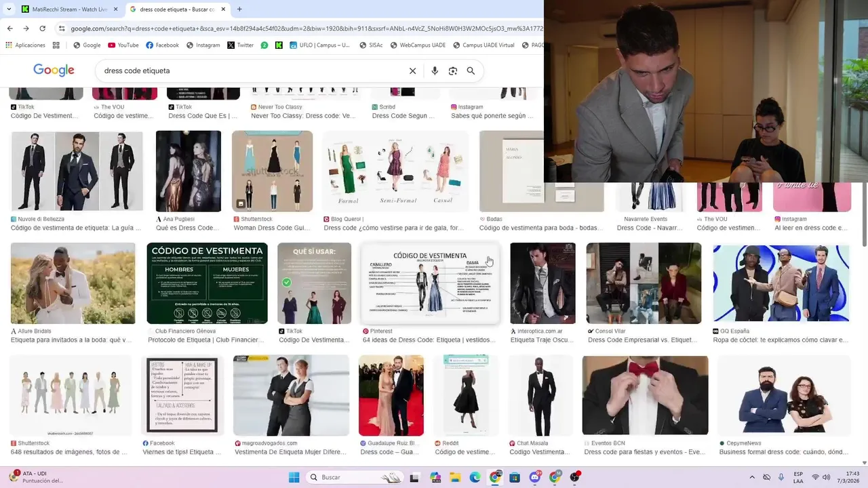Open the YouTube bookmark

[x=123, y=45]
